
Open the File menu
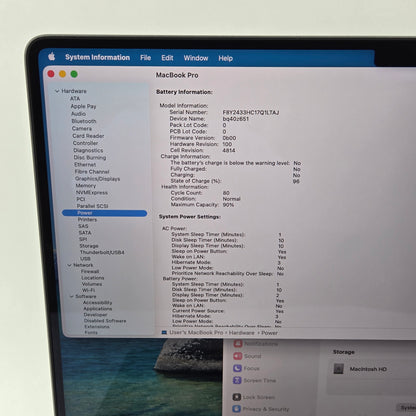click(145, 58)
